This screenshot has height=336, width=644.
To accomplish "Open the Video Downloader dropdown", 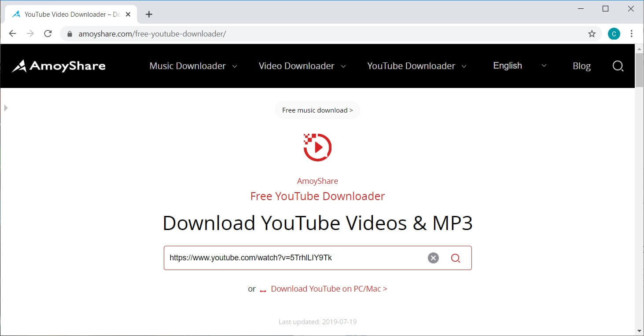I will (296, 66).
